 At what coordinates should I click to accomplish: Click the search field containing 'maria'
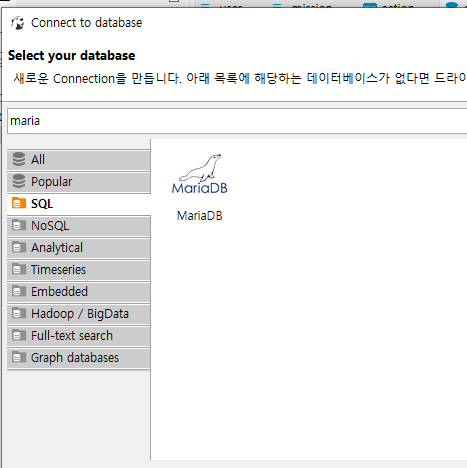(237, 121)
